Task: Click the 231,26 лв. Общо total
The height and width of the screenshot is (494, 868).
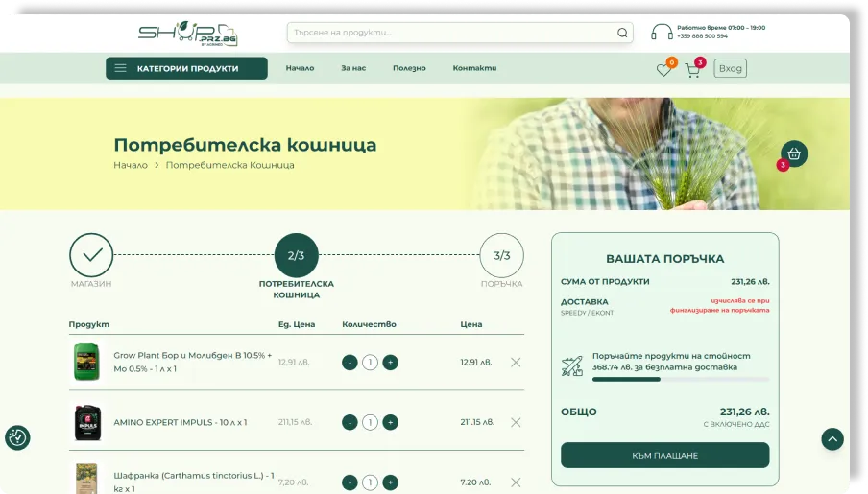Action: pos(744,412)
